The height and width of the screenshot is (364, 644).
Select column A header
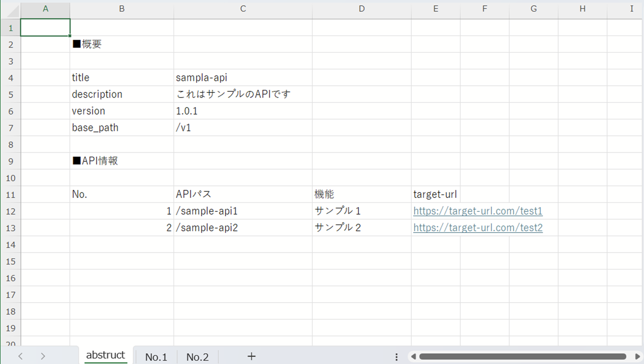(46, 9)
